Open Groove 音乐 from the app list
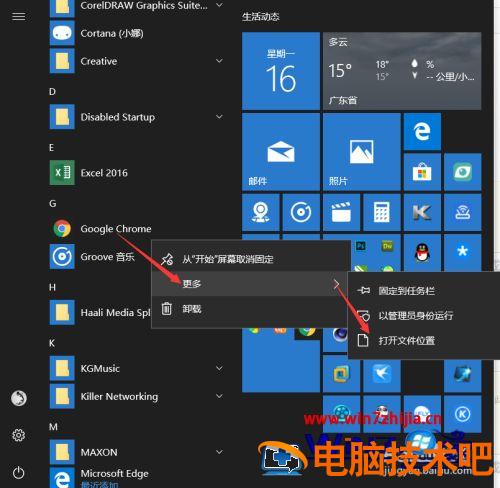This screenshot has height=488, width=500. [x=100, y=257]
